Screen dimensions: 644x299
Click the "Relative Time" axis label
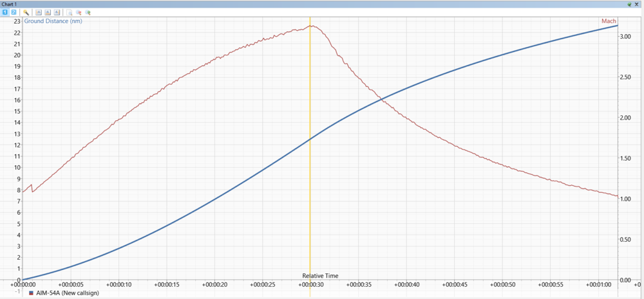320,276
